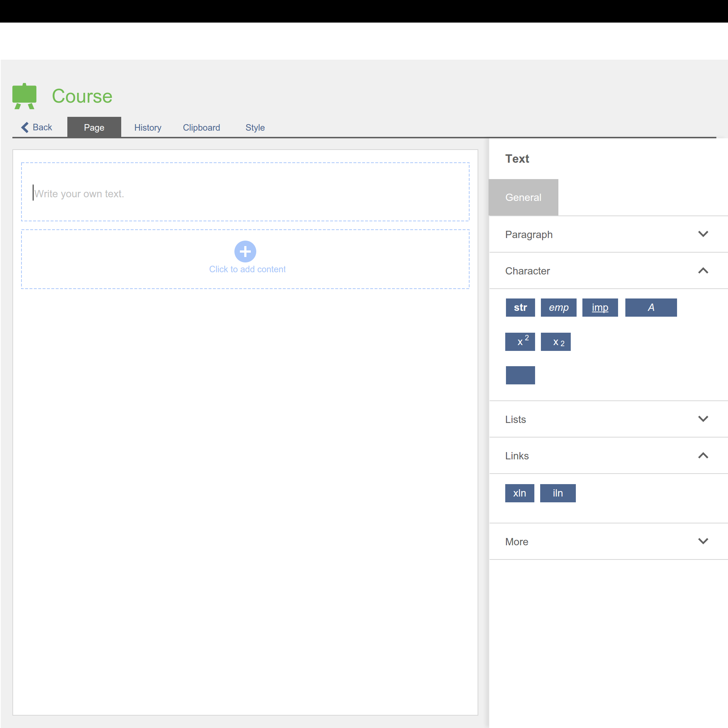Expand the Lists section
The height and width of the screenshot is (728, 728).
[x=703, y=419]
